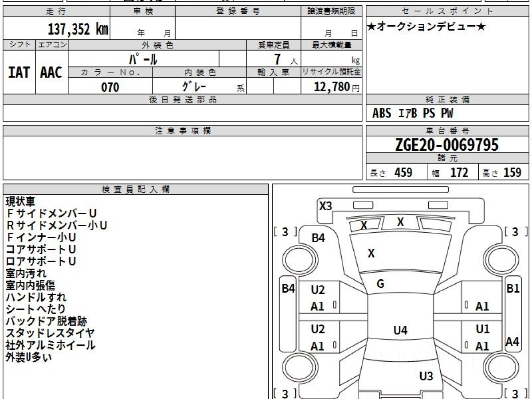
Task: Click the X3 mark on the front bumper
Action: click(x=326, y=206)
